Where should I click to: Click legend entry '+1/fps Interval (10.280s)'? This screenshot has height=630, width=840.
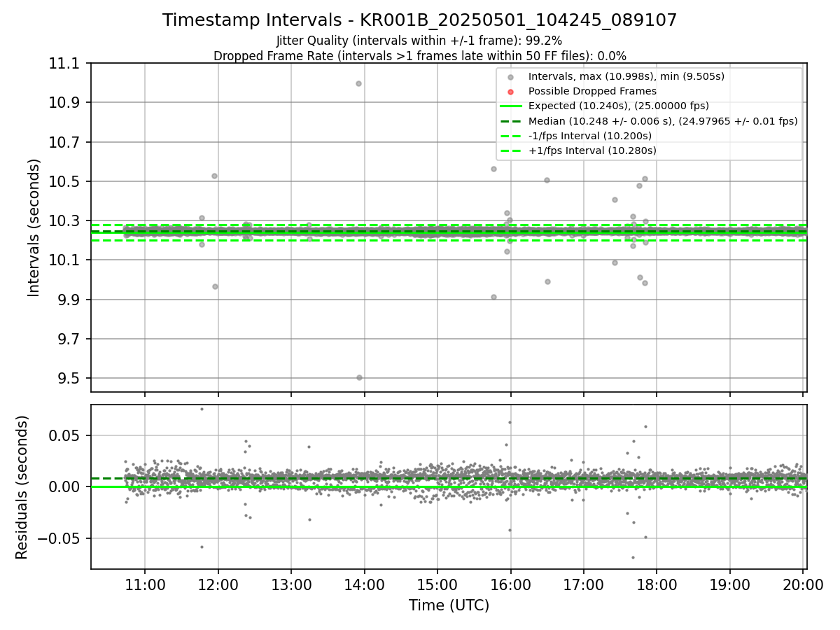click(x=592, y=150)
